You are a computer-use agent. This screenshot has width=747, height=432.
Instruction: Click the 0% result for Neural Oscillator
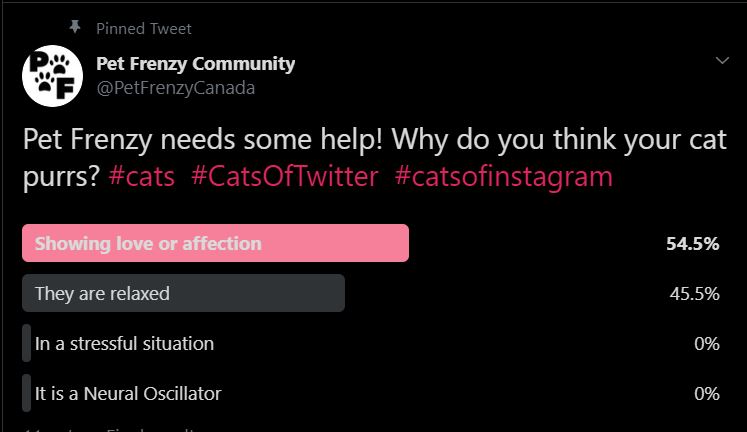(707, 393)
